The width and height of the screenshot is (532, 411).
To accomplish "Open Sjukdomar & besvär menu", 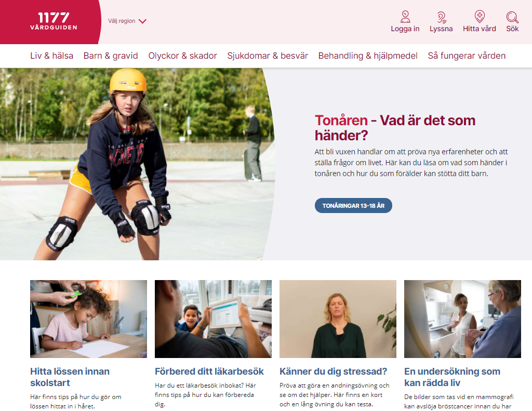I will coord(268,56).
